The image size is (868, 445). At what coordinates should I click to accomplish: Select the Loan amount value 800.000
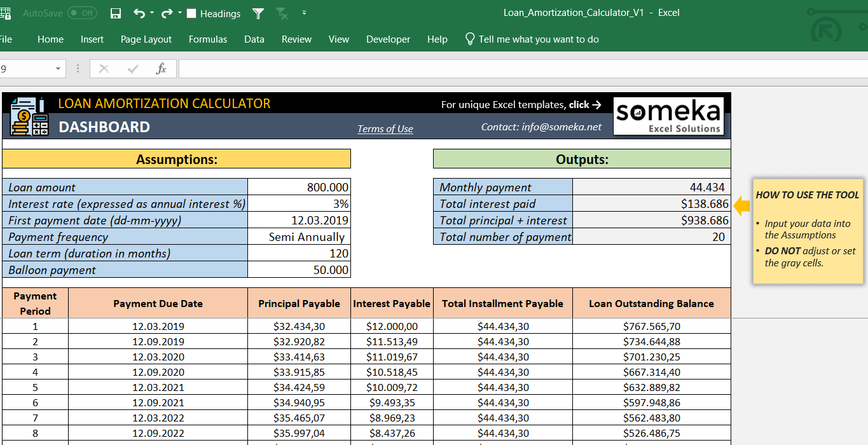point(299,188)
